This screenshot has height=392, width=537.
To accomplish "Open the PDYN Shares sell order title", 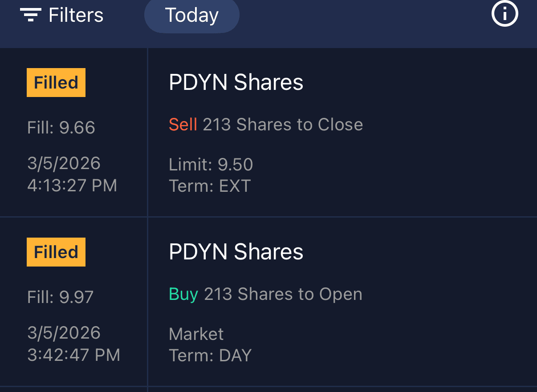I will point(236,83).
